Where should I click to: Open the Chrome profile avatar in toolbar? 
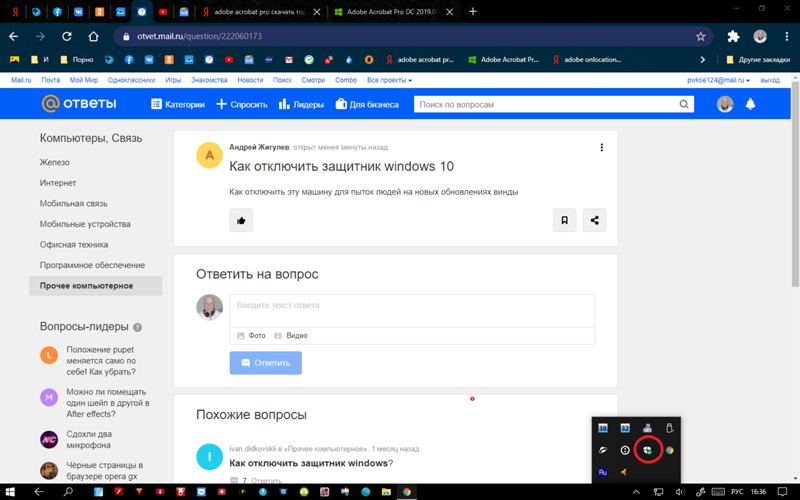760,36
